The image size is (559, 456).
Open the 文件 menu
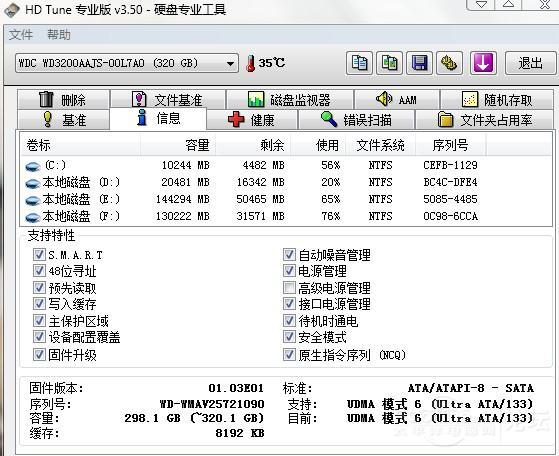tap(21, 35)
